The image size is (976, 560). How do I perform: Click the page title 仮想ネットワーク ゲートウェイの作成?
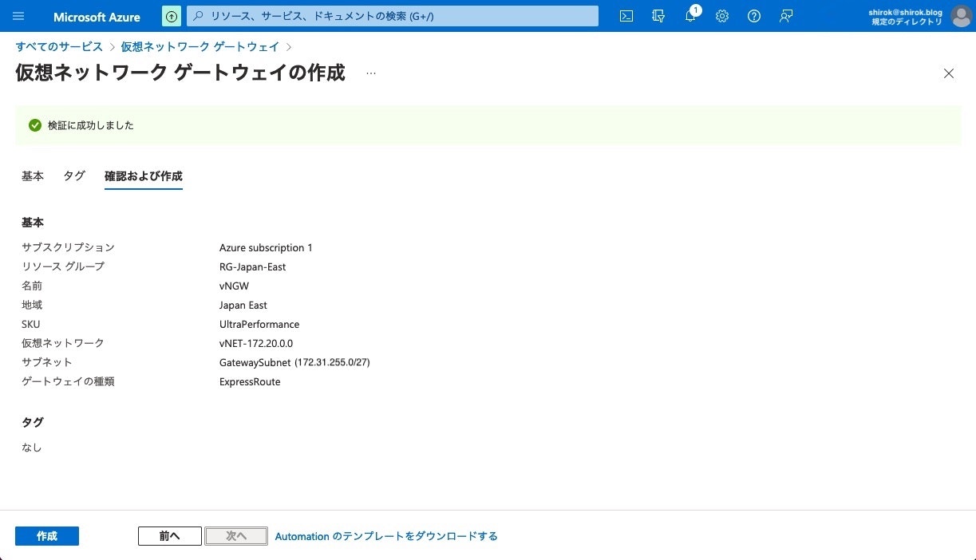180,73
